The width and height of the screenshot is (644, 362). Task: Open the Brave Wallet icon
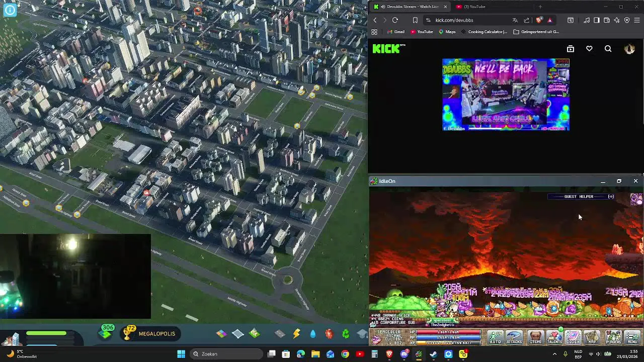point(607,20)
